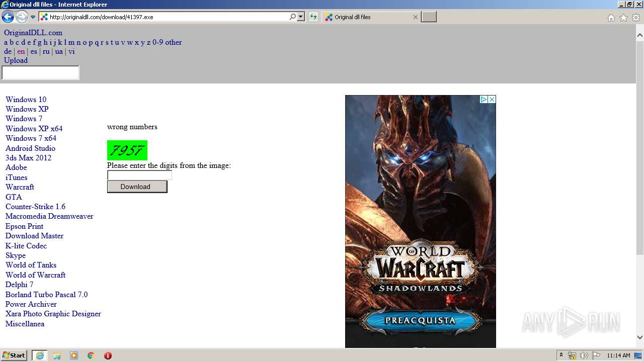Open the AdChoices icon on the ad

click(484, 100)
